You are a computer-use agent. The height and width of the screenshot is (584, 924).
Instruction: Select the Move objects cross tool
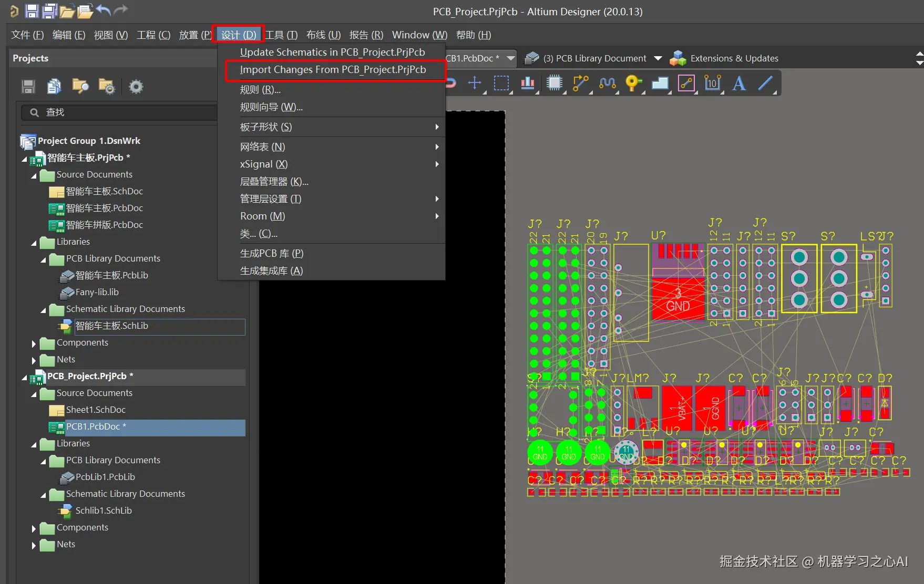475,83
